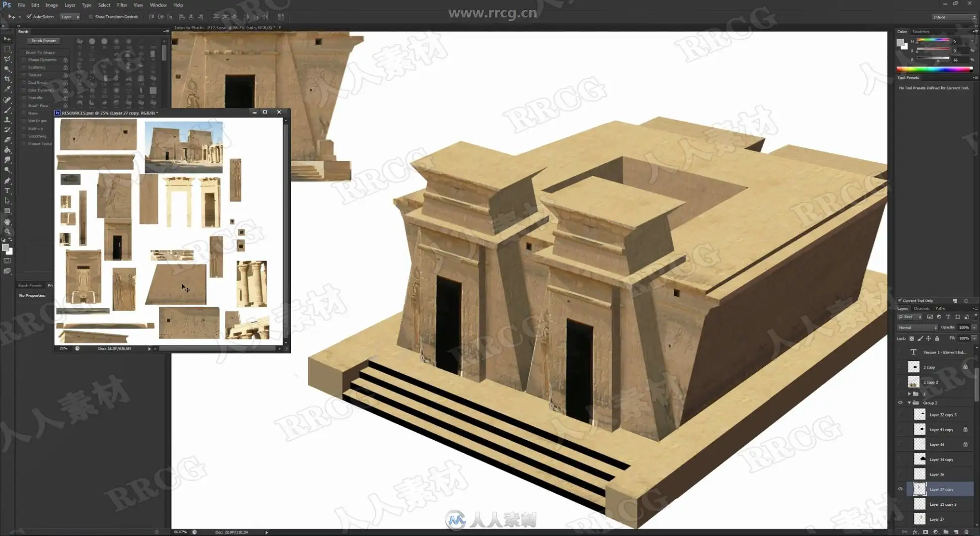Open the blend mode Normal dropdown
Screen dimensions: 980x536
point(917,328)
